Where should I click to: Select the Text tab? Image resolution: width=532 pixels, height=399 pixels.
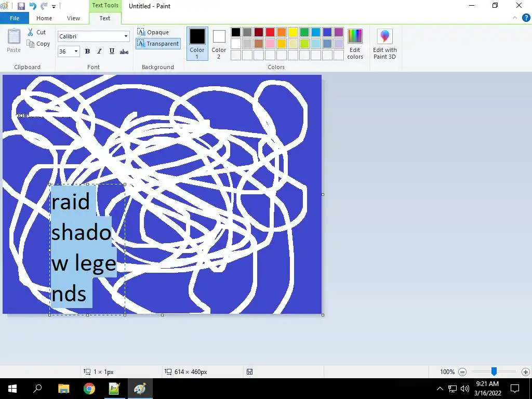(105, 18)
